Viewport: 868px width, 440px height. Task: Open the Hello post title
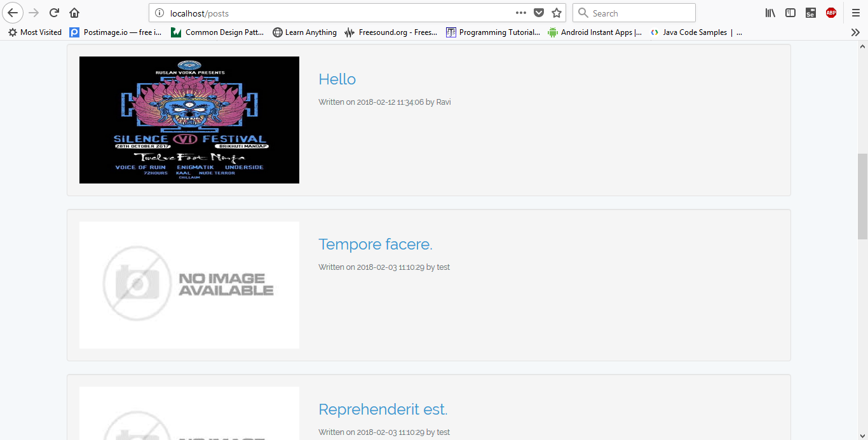pos(337,79)
